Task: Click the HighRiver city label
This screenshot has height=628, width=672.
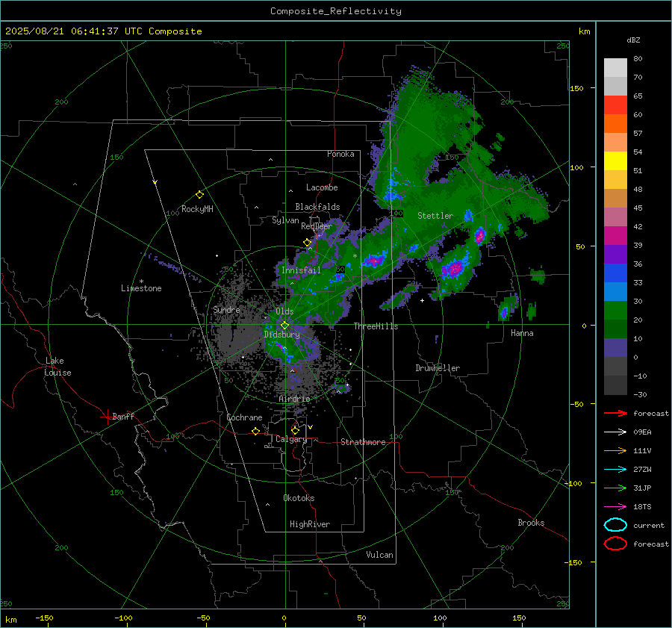Action: 310,524
